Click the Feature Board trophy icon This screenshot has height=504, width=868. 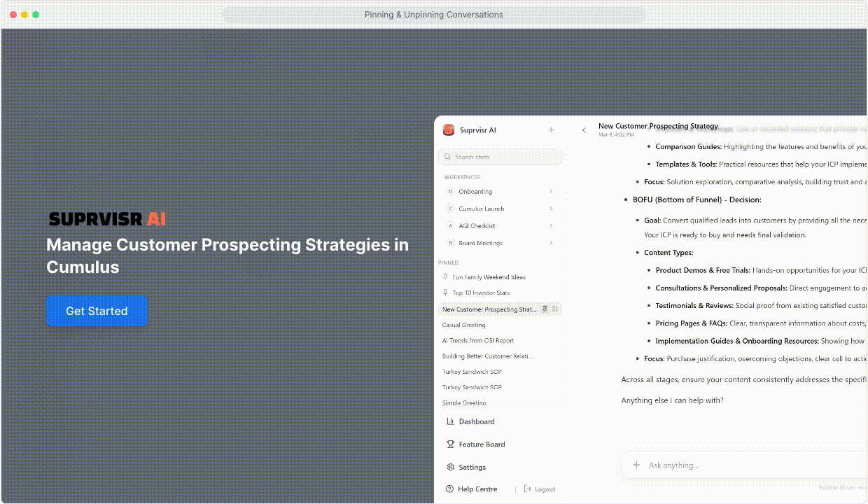click(x=450, y=444)
